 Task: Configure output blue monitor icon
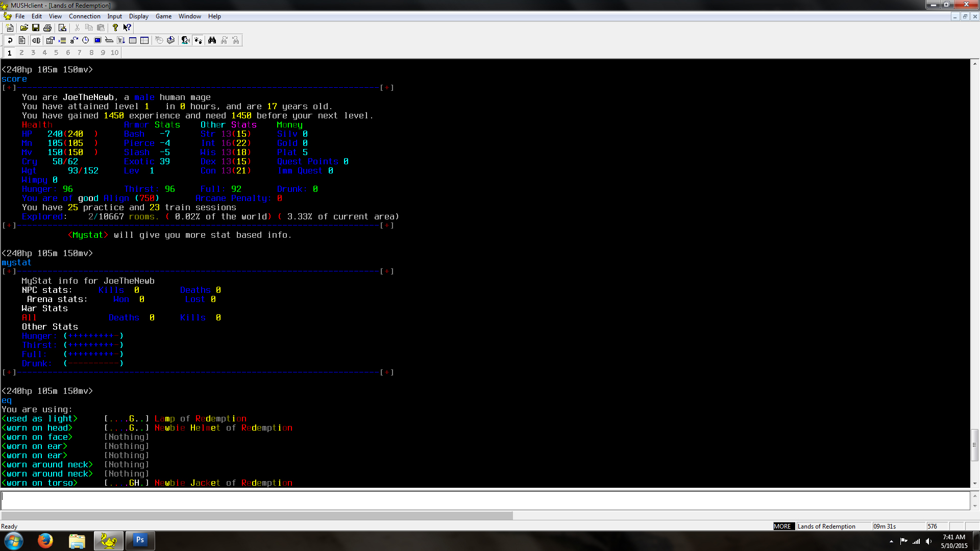(97, 40)
